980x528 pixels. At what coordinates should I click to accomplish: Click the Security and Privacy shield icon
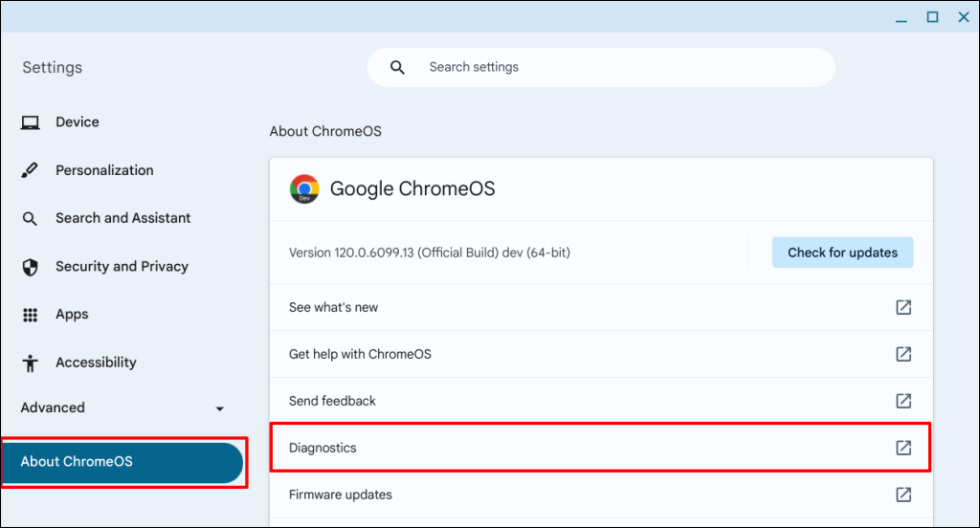[x=31, y=267]
